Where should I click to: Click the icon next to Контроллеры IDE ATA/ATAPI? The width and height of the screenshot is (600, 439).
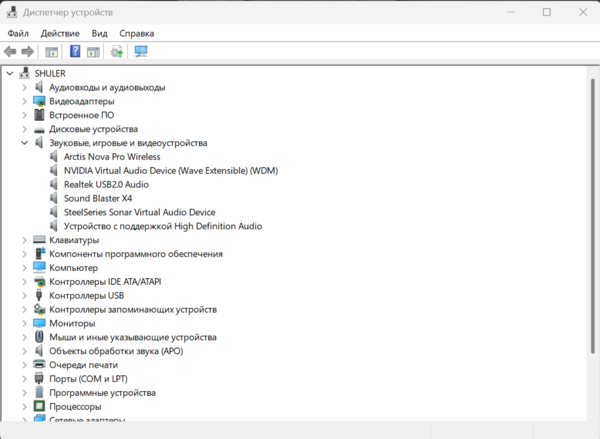39,282
